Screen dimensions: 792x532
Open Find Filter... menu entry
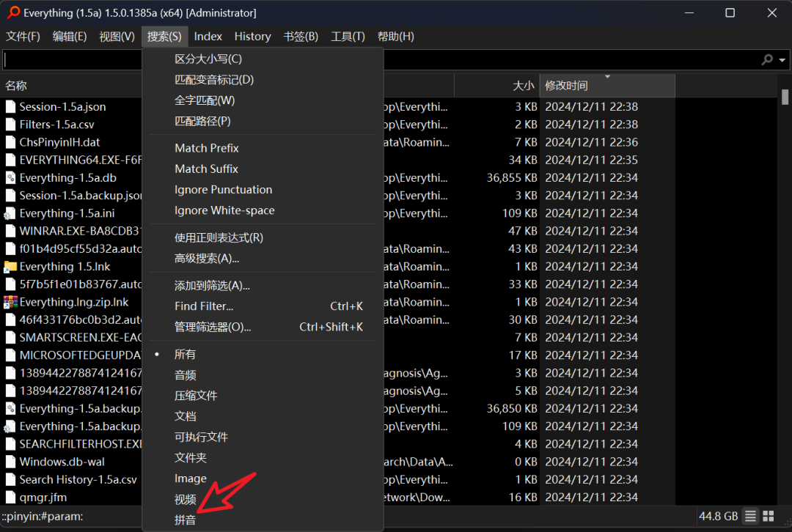(x=263, y=306)
